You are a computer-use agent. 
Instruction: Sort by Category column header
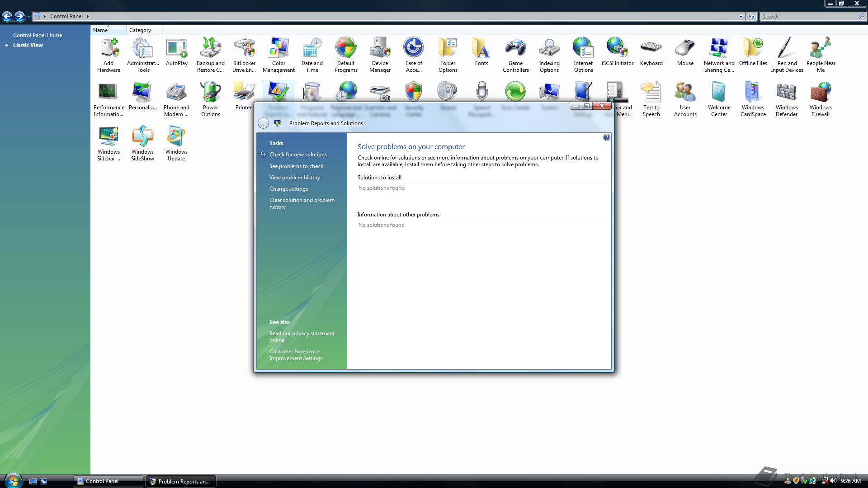point(144,30)
